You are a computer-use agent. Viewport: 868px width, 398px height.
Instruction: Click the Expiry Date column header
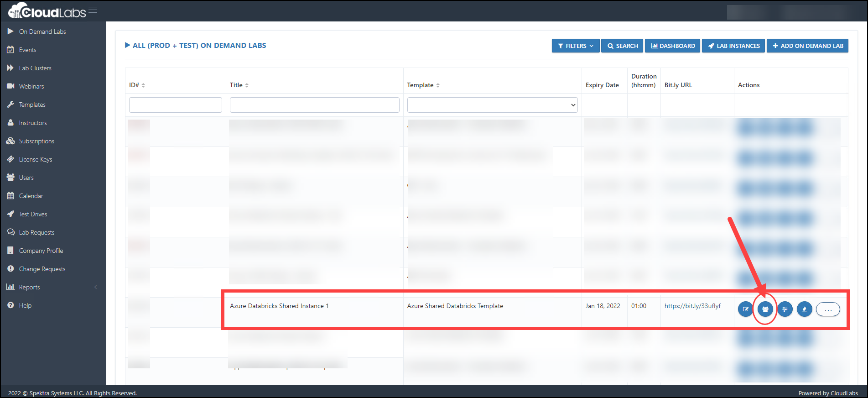pos(602,85)
